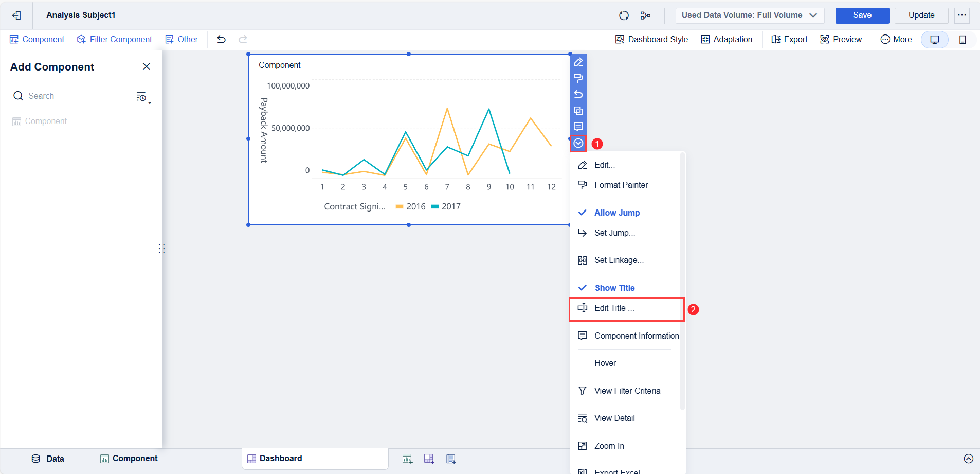Switch to desktop layout view
This screenshot has width=980, height=474.
coord(935,40)
